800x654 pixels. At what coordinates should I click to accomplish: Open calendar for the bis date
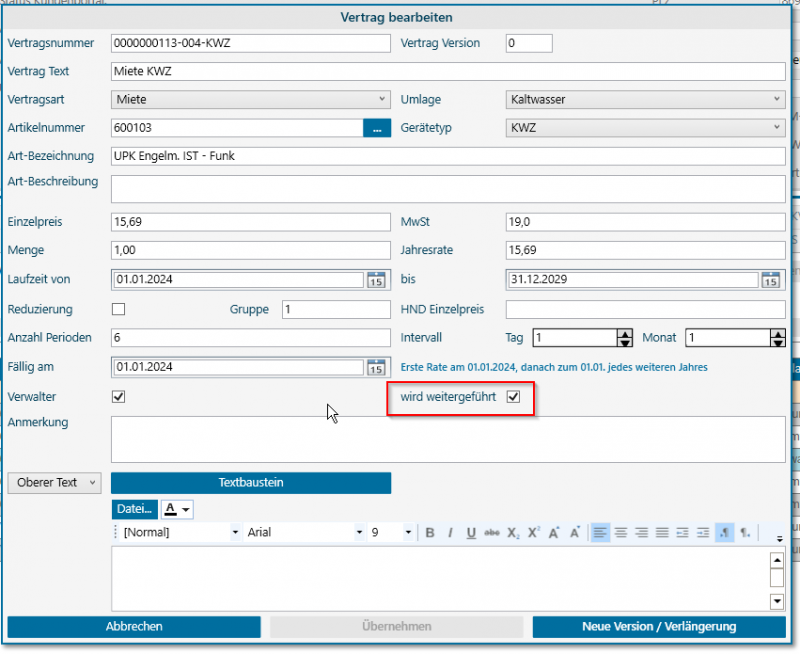[x=771, y=280]
